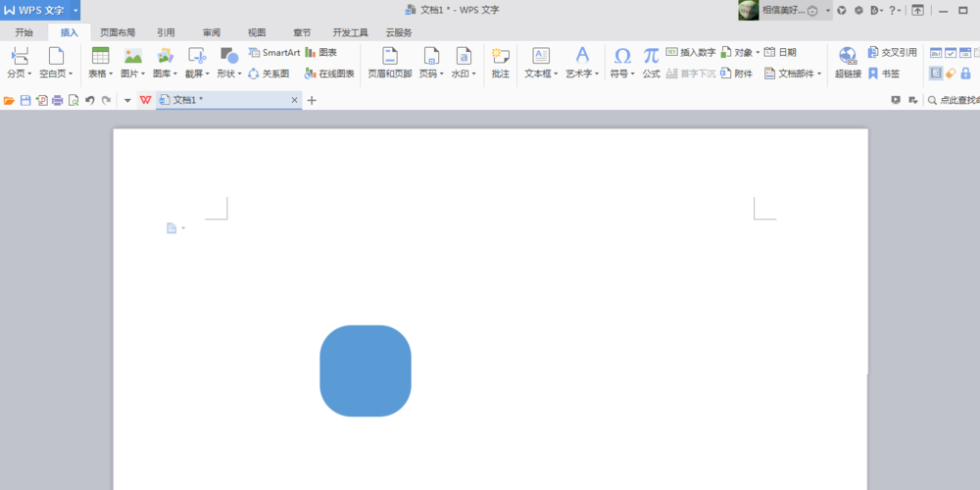Image resolution: width=980 pixels, height=490 pixels.
Task: Select the blue rounded rectangle shape
Action: 366,370
